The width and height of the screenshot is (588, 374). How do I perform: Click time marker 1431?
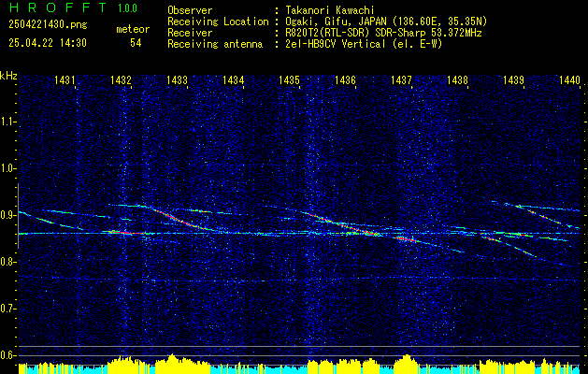(65, 79)
